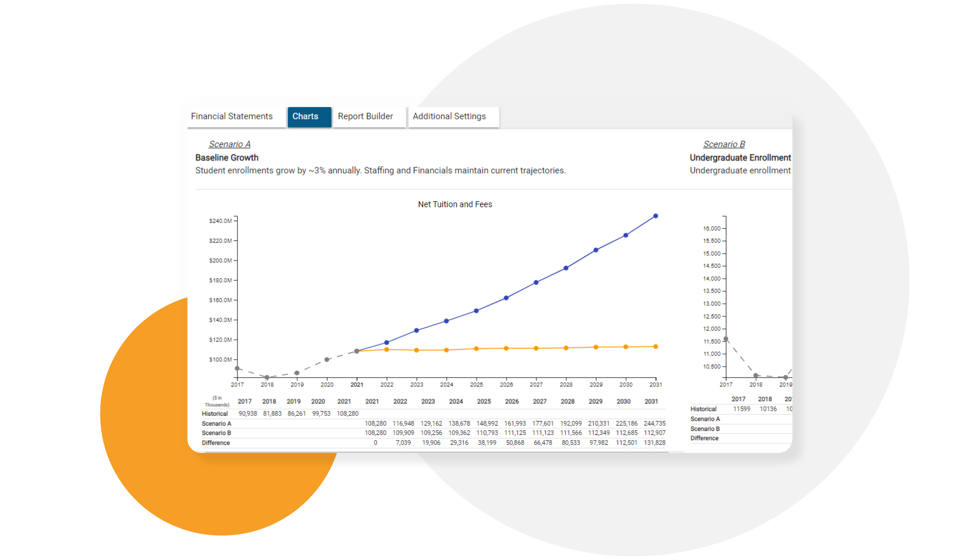Click the 16,000 enrollment axis label
This screenshot has width=980, height=560.
712,229
